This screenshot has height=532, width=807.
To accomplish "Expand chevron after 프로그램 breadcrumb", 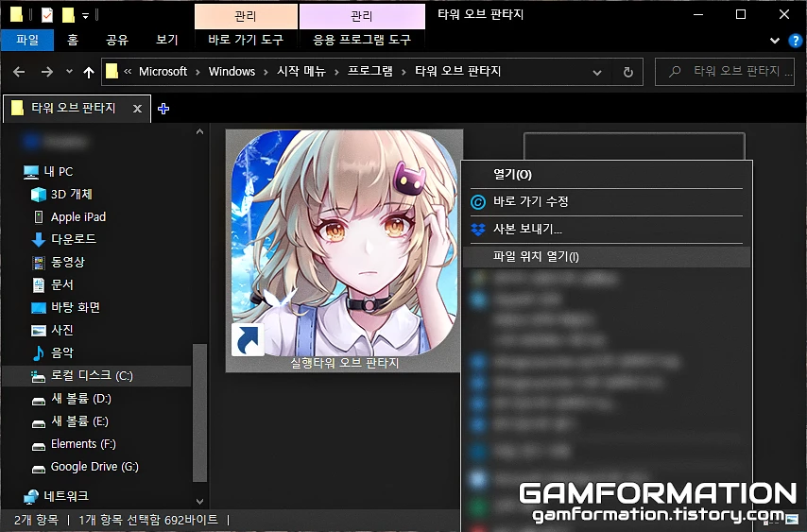I will [x=403, y=72].
